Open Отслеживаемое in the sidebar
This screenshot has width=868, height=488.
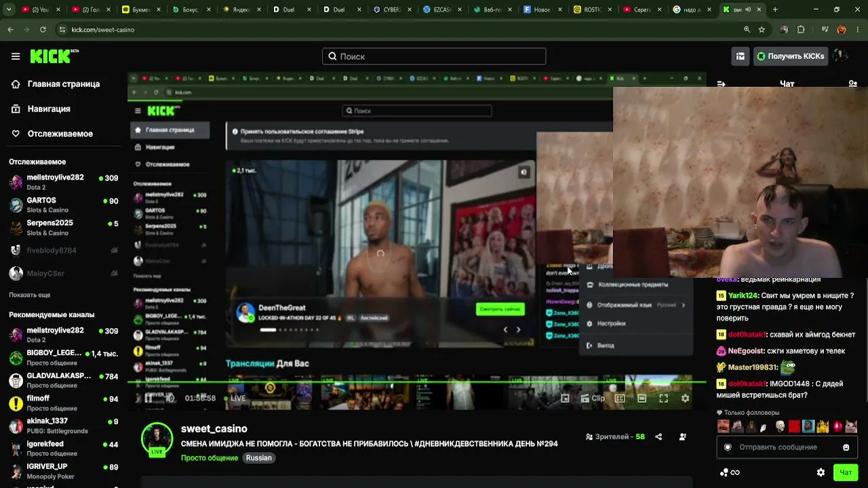coord(60,134)
